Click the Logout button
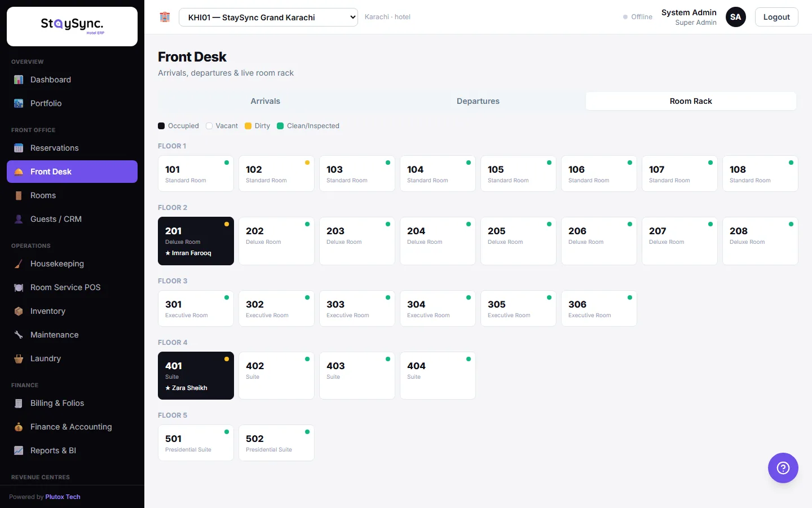The image size is (812, 508). click(776, 17)
